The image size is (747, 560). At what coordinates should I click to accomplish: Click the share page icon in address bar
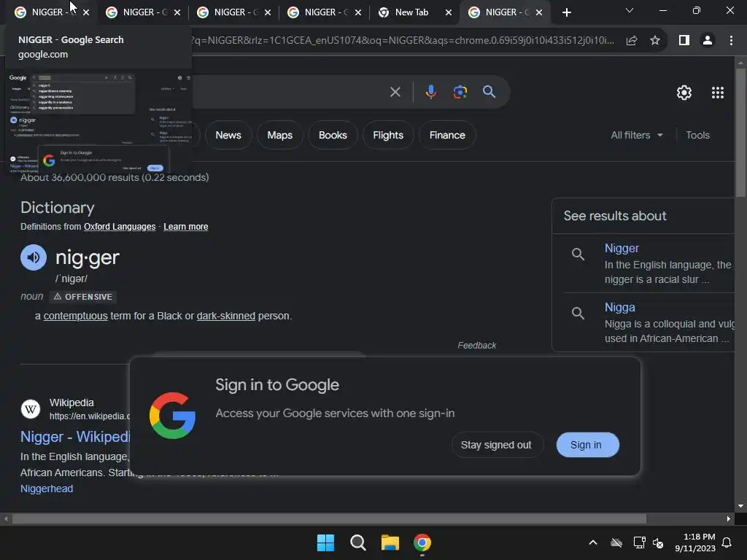632,41
